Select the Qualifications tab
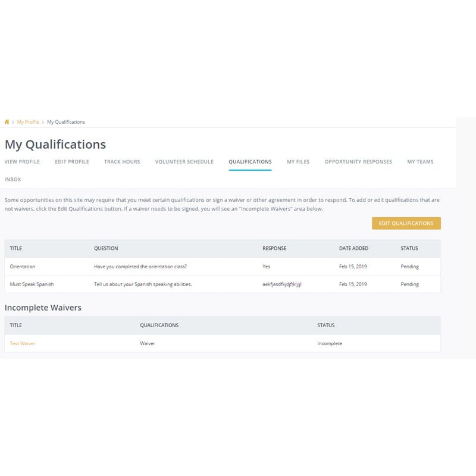476x476 pixels. click(249, 161)
